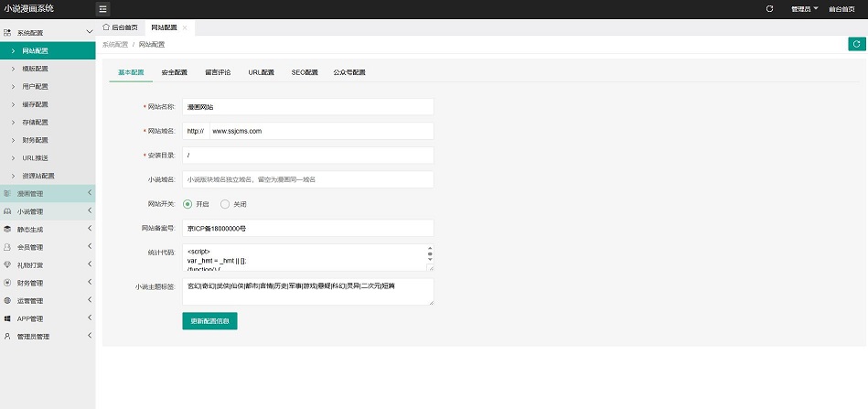Image resolution: width=868 pixels, height=409 pixels.
Task: Open the 管理员 dropdown menu
Action: coord(805,9)
